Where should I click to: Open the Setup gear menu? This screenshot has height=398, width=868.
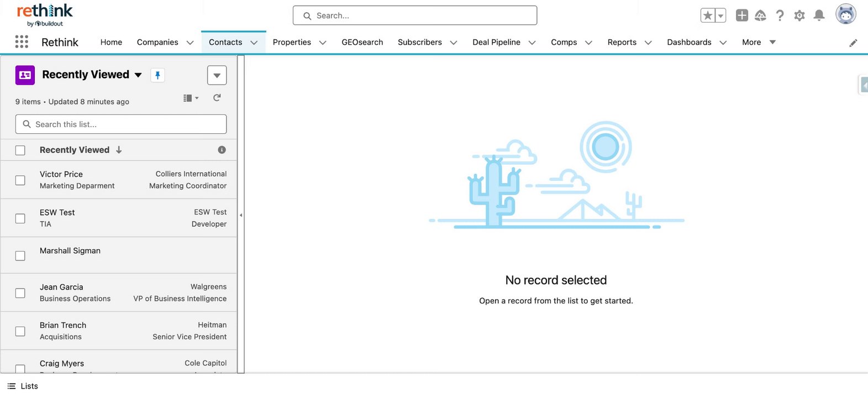tap(799, 15)
